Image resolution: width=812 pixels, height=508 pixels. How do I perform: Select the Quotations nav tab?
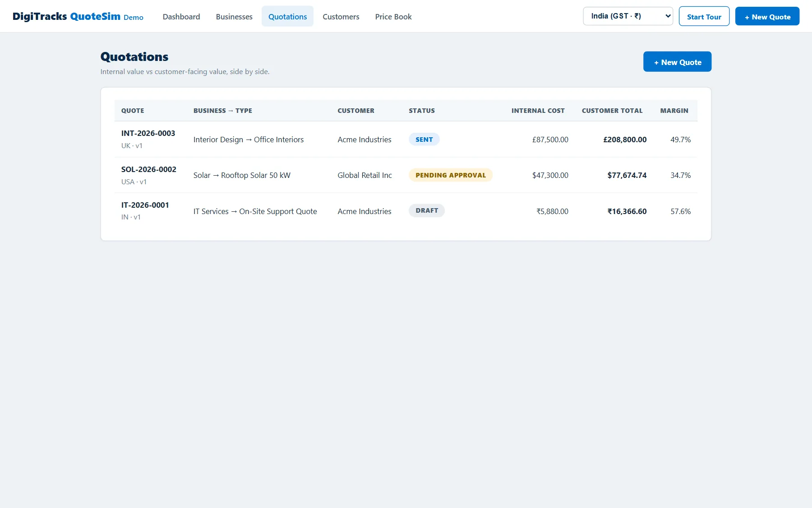[287, 17]
